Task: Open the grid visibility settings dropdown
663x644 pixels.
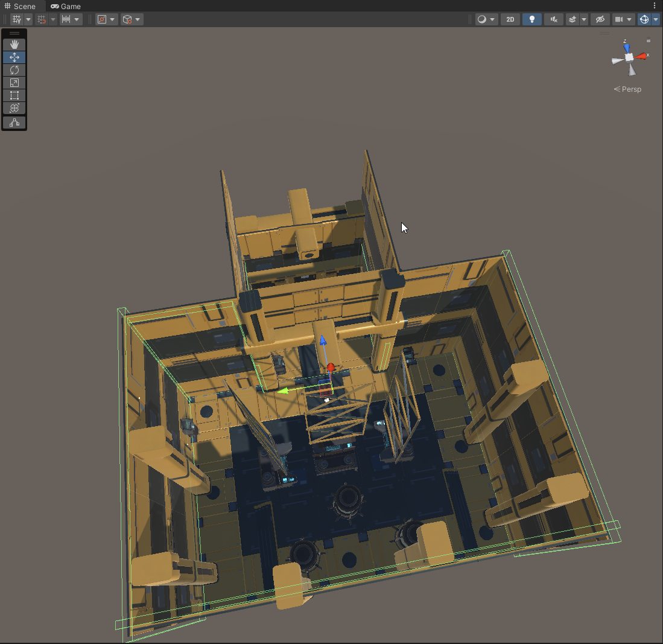Action: click(28, 19)
